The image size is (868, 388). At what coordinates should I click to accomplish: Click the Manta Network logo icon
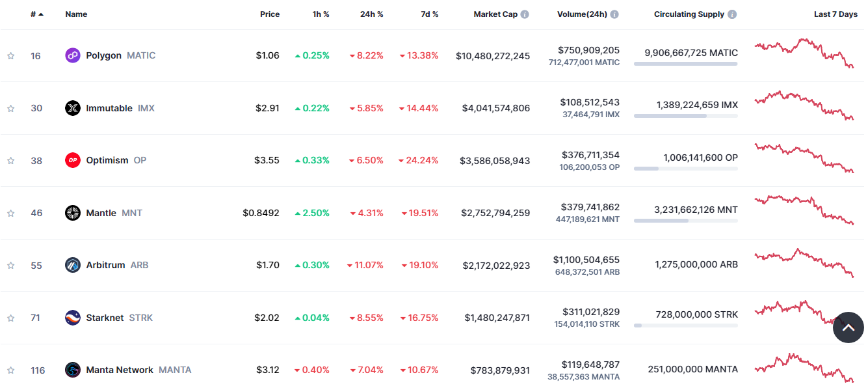[x=73, y=370]
